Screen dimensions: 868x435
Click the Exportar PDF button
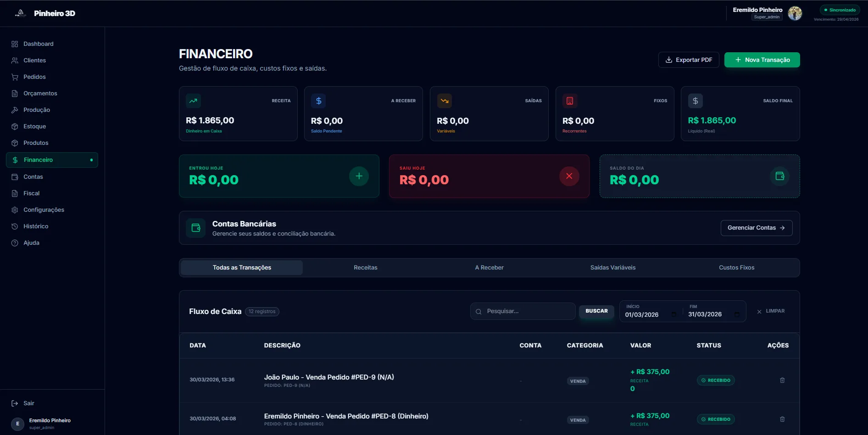[689, 60]
